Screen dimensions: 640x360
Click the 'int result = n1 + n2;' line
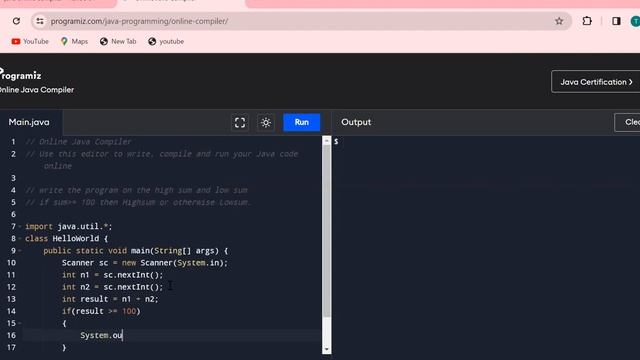pyautogui.click(x=110, y=299)
